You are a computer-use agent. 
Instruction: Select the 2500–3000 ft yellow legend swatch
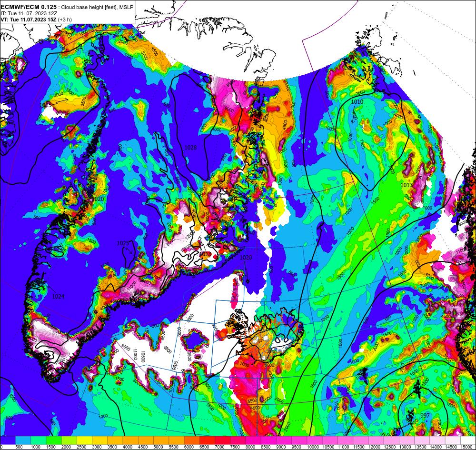85,440
